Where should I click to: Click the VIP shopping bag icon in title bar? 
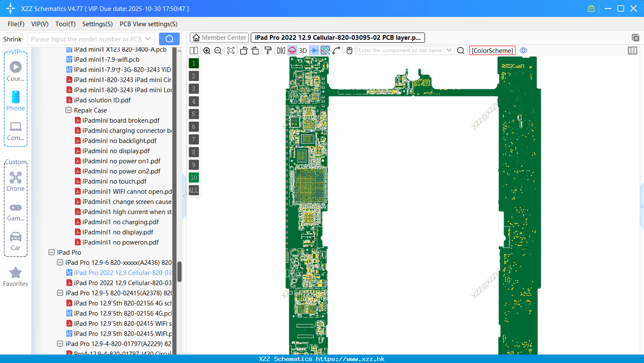591,8
